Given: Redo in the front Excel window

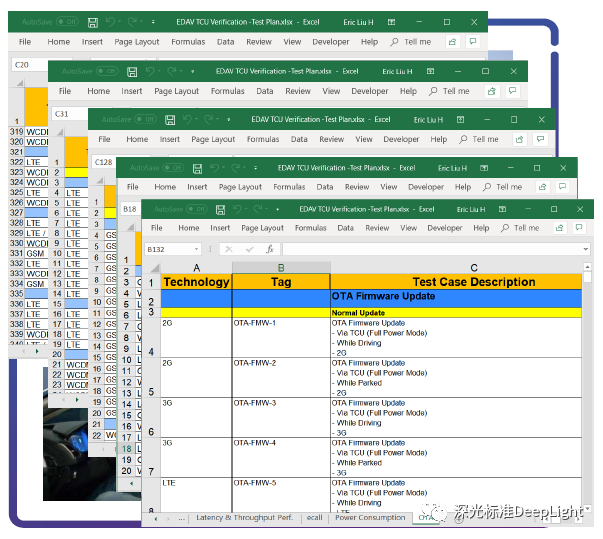Looking at the screenshot, I should tap(258, 209).
